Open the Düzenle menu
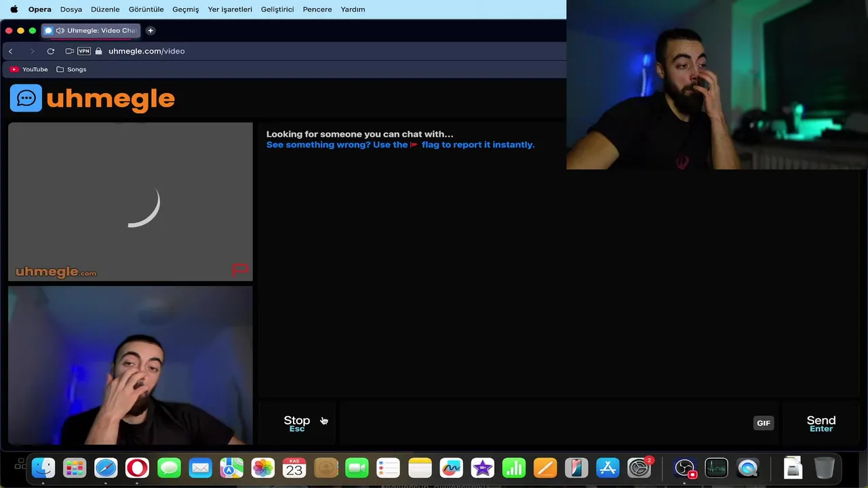Image resolution: width=868 pixels, height=488 pixels. tap(105, 9)
